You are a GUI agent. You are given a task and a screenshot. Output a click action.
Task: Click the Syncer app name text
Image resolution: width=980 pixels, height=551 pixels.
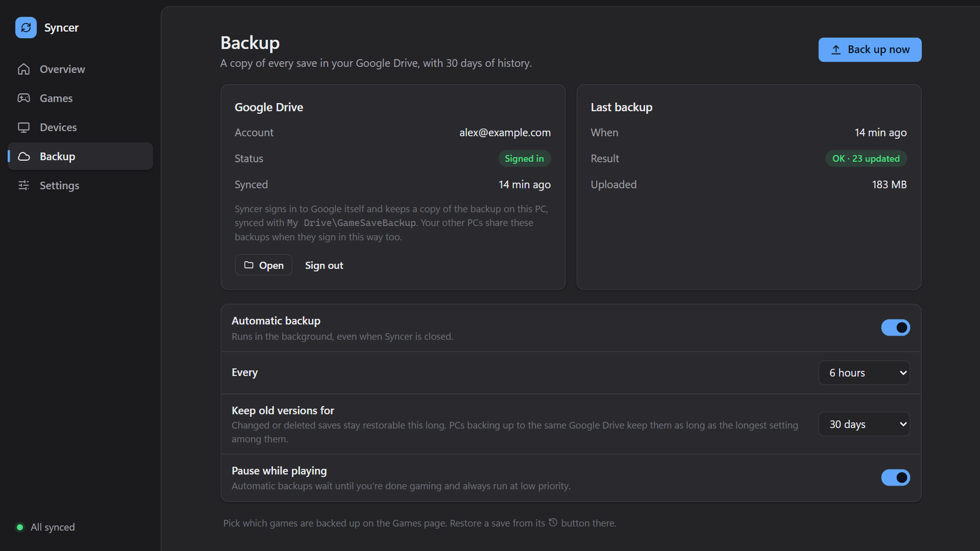(61, 28)
